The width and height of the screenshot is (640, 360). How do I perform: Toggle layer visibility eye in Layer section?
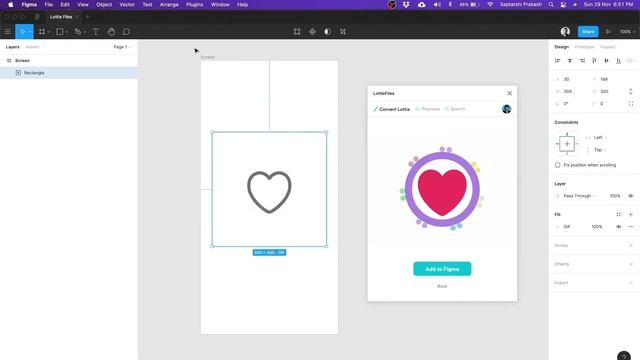pos(631,196)
